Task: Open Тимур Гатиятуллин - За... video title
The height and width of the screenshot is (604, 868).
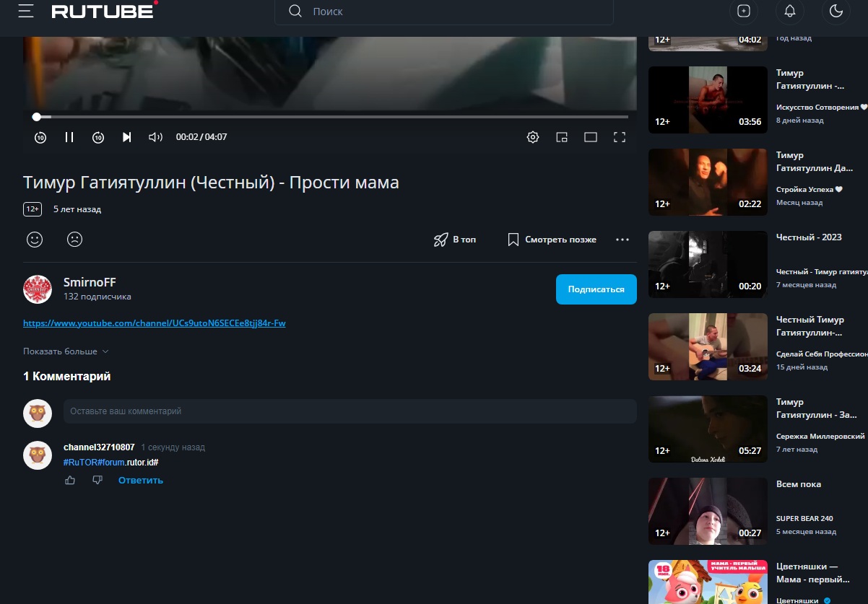Action: click(817, 408)
